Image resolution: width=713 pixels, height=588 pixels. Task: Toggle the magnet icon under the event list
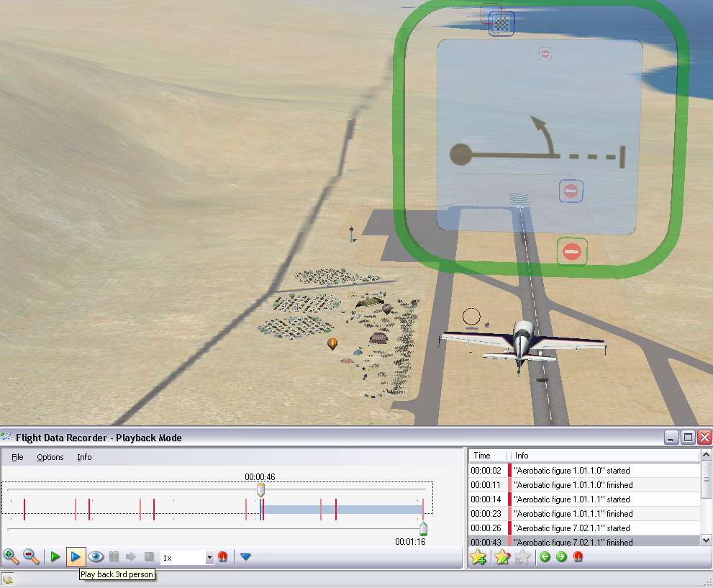pos(578,556)
